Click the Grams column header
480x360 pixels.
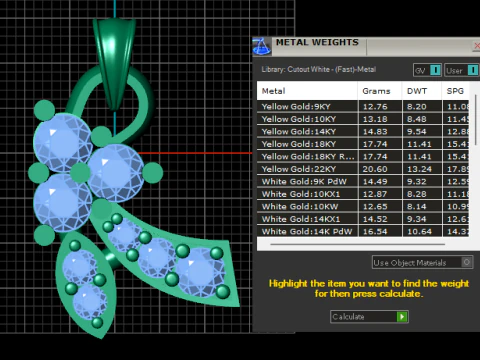click(380, 91)
